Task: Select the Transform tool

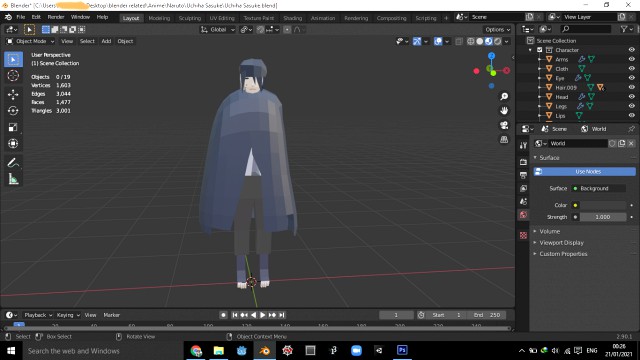Action: [x=13, y=143]
